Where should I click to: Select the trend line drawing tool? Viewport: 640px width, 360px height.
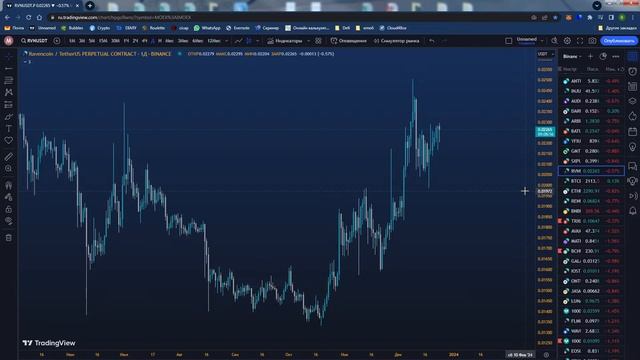[9, 68]
